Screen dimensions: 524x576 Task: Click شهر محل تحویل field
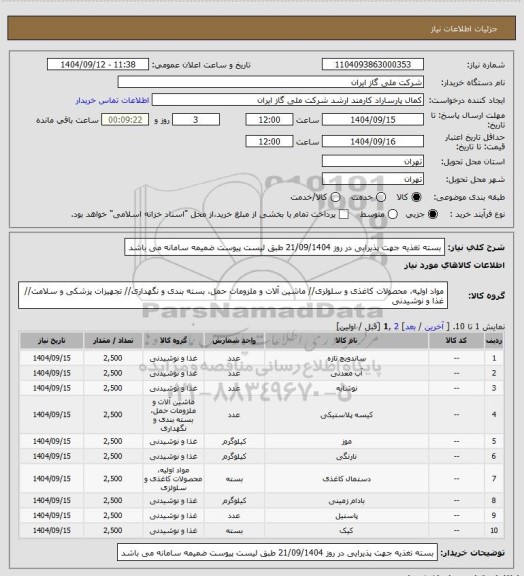coord(373,179)
